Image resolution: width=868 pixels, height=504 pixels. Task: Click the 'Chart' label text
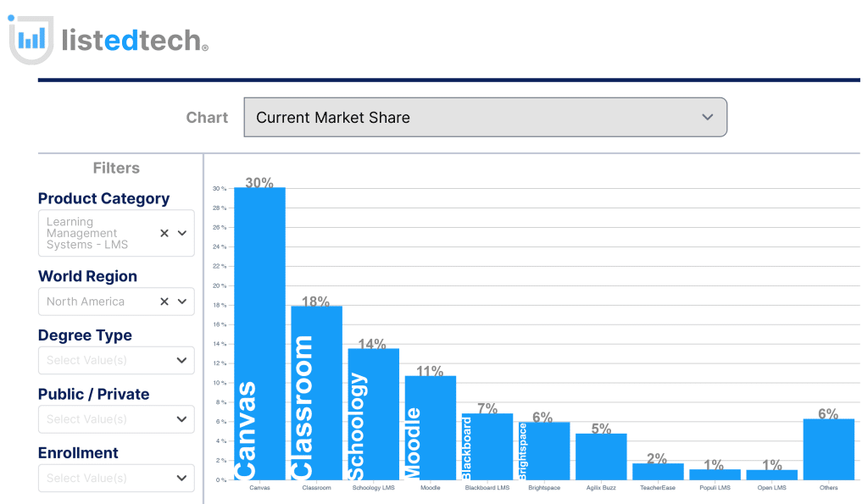coord(207,117)
